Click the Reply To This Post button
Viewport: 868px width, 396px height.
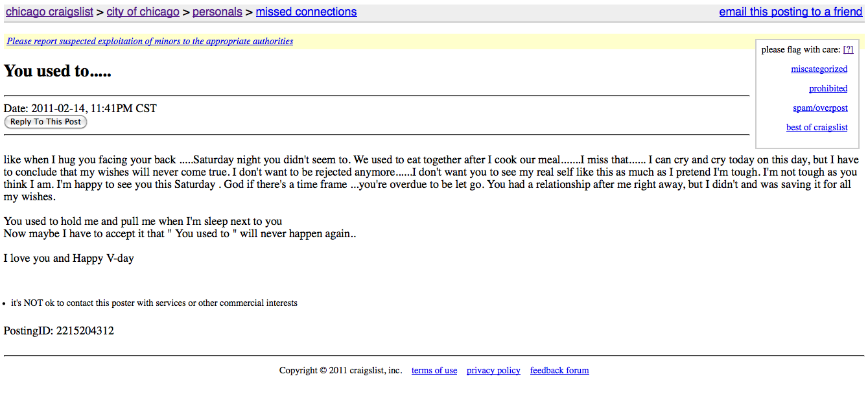coord(45,122)
